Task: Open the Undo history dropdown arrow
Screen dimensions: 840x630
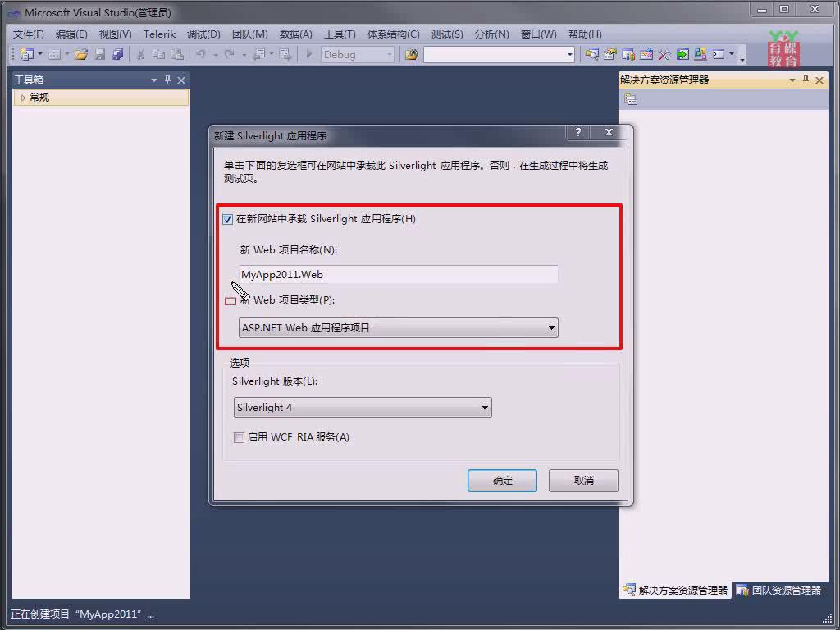Action: [215, 54]
